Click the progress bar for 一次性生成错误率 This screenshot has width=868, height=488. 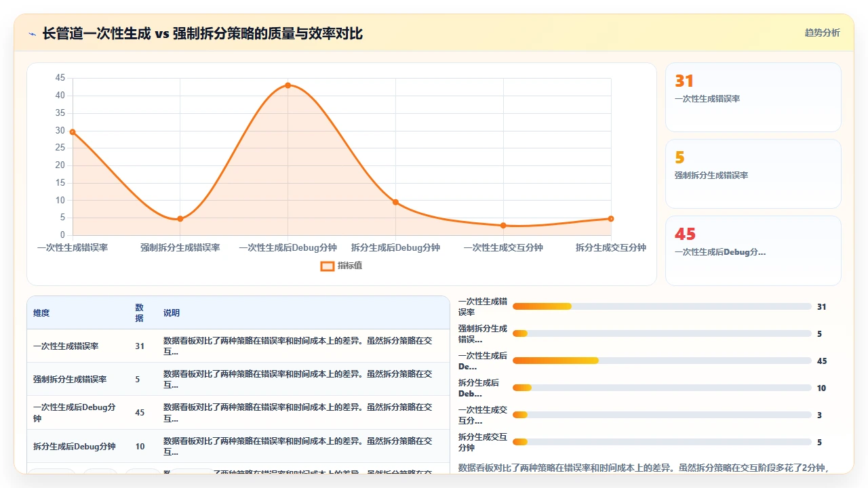[662, 306]
